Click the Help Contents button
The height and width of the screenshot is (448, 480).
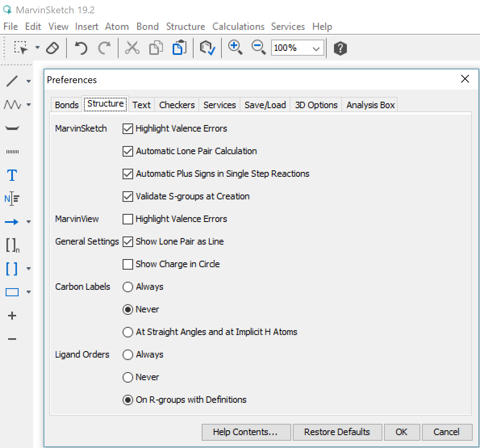tap(246, 432)
